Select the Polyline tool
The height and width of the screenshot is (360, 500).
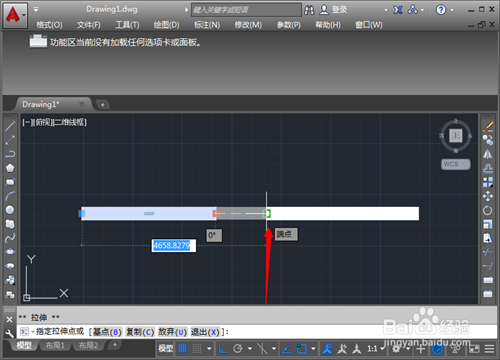pos(10,154)
